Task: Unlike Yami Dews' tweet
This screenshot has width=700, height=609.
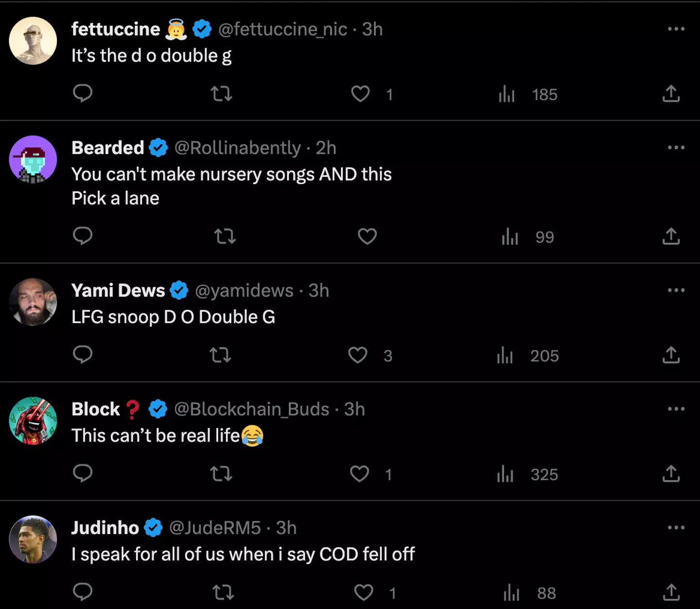Action: click(358, 355)
